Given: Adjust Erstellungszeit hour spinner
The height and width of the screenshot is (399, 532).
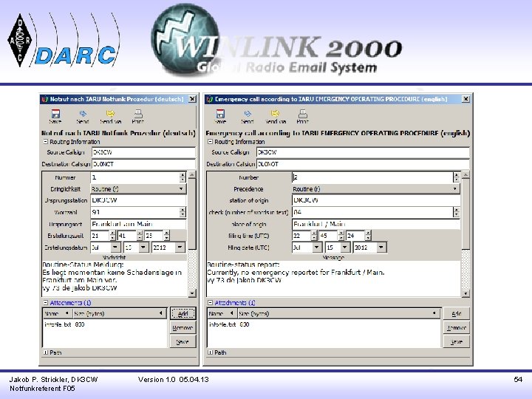Looking at the screenshot, I should click(x=112, y=236).
